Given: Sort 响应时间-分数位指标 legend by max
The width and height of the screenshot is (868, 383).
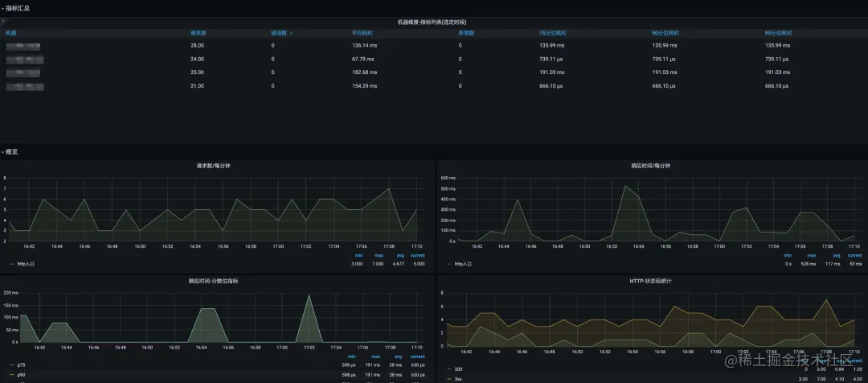Looking at the screenshot, I should [x=376, y=356].
